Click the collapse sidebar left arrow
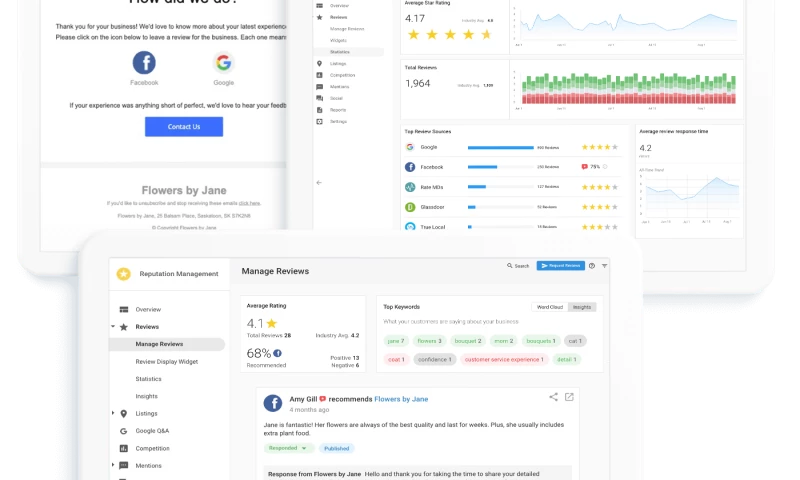The image size is (800, 480). [x=319, y=183]
